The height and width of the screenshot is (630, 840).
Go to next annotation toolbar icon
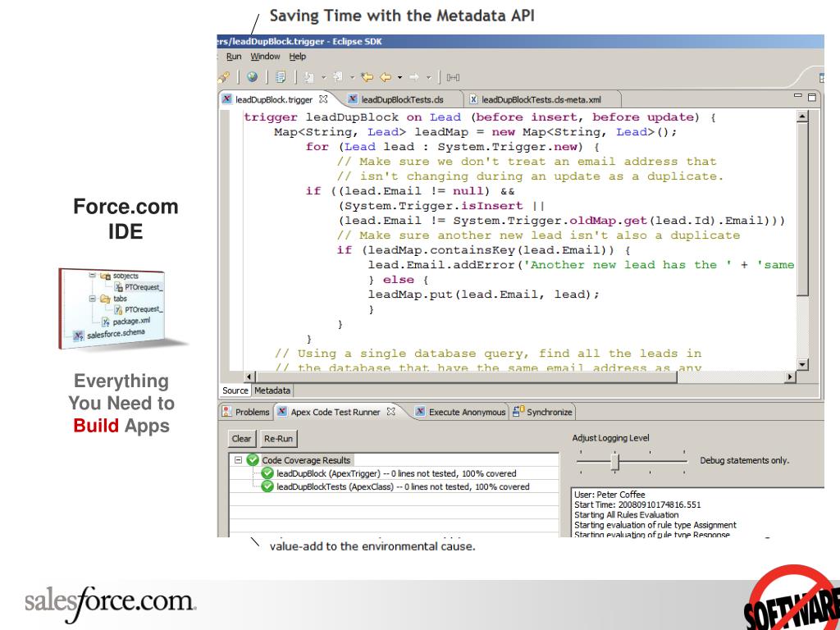(x=309, y=77)
